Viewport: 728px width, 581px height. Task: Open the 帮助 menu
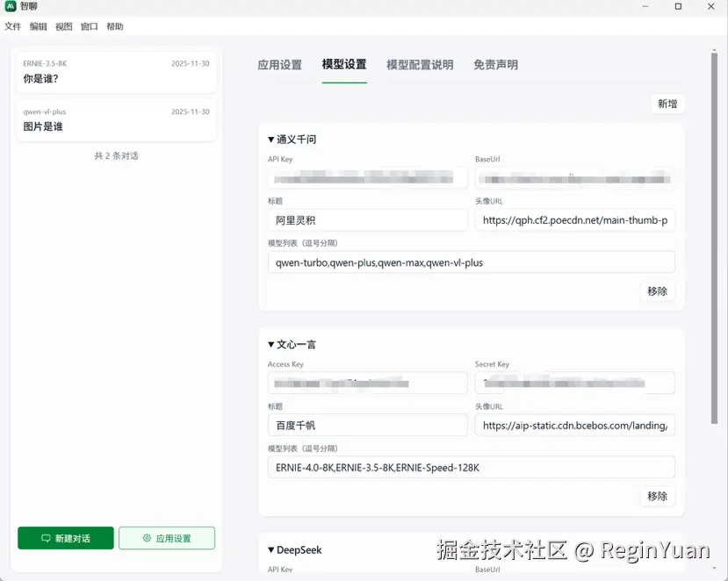coord(114,26)
